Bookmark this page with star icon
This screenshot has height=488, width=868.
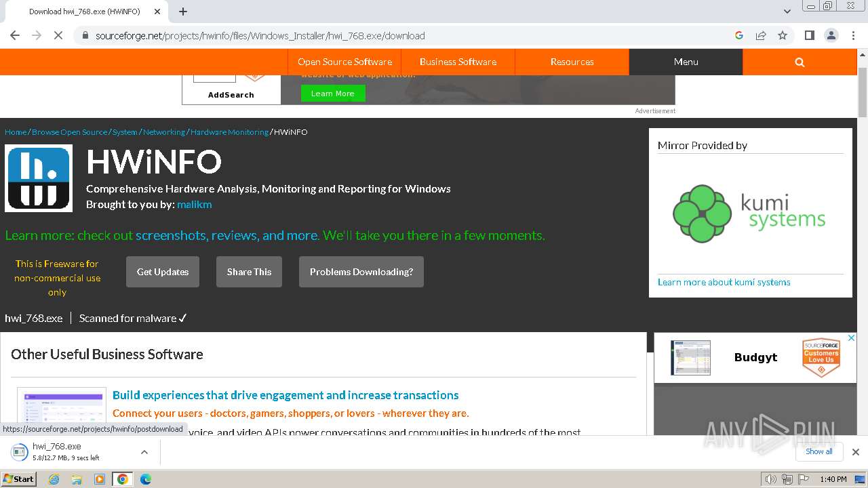tap(783, 35)
